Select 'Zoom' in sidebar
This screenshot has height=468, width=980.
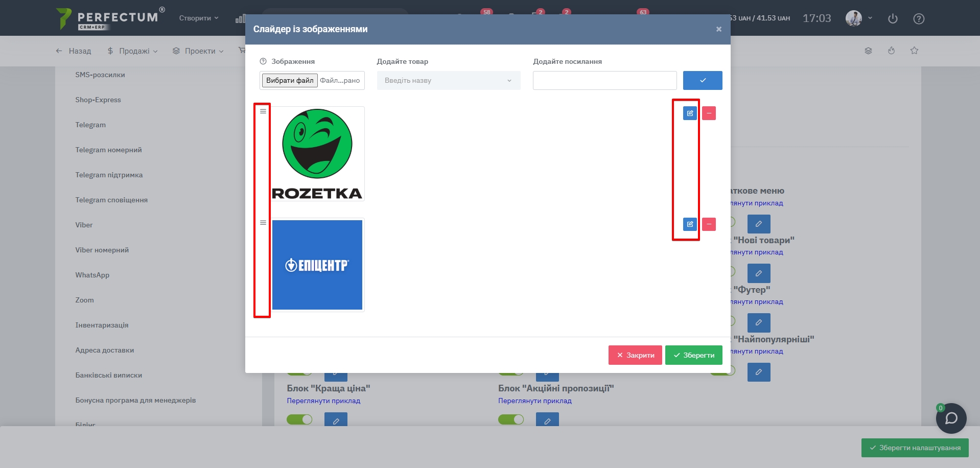point(84,300)
